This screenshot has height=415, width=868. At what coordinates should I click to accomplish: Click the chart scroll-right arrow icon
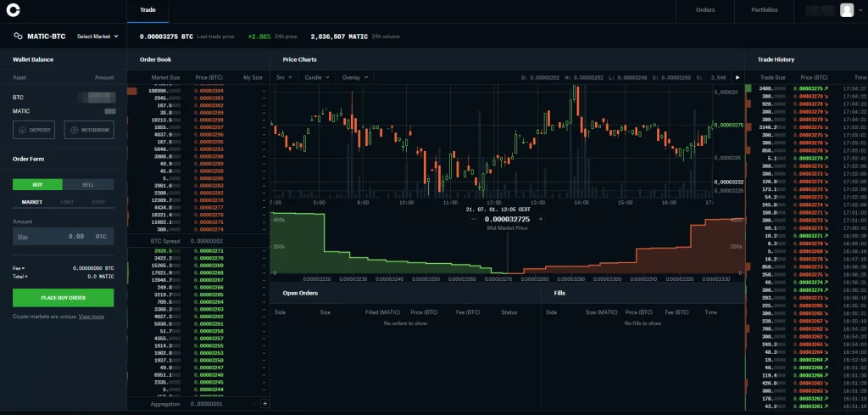coord(737,77)
